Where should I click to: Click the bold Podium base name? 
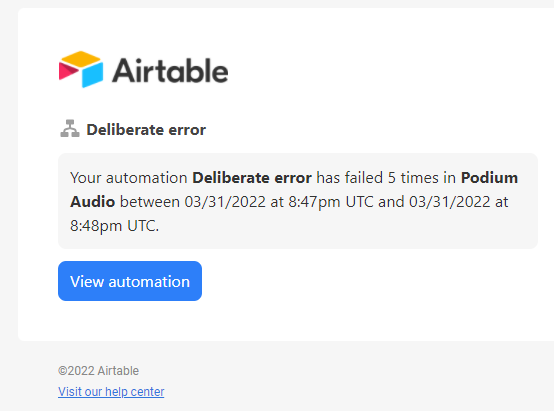(x=489, y=178)
